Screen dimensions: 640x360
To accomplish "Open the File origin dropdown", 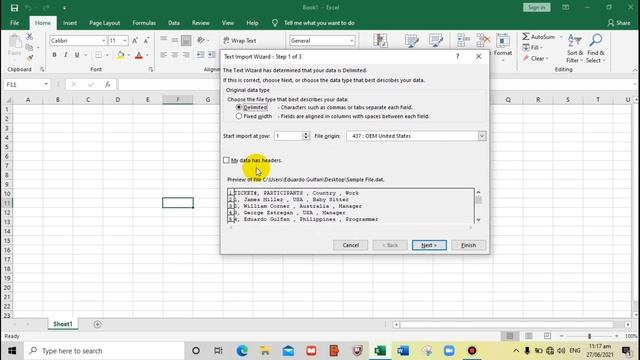I will pos(482,136).
